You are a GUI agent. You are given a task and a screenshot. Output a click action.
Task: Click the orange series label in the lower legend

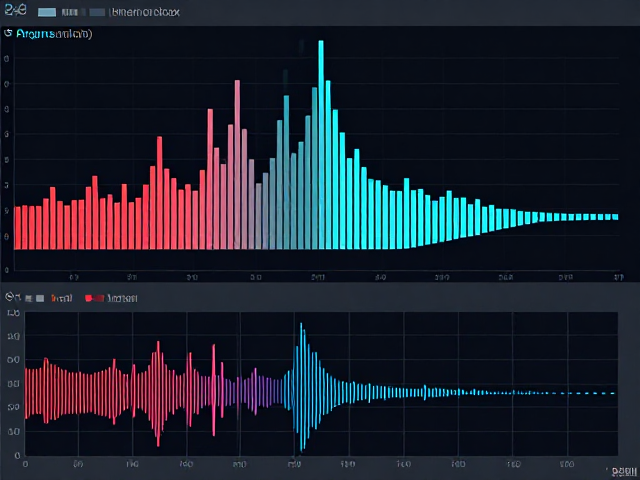[62, 298]
